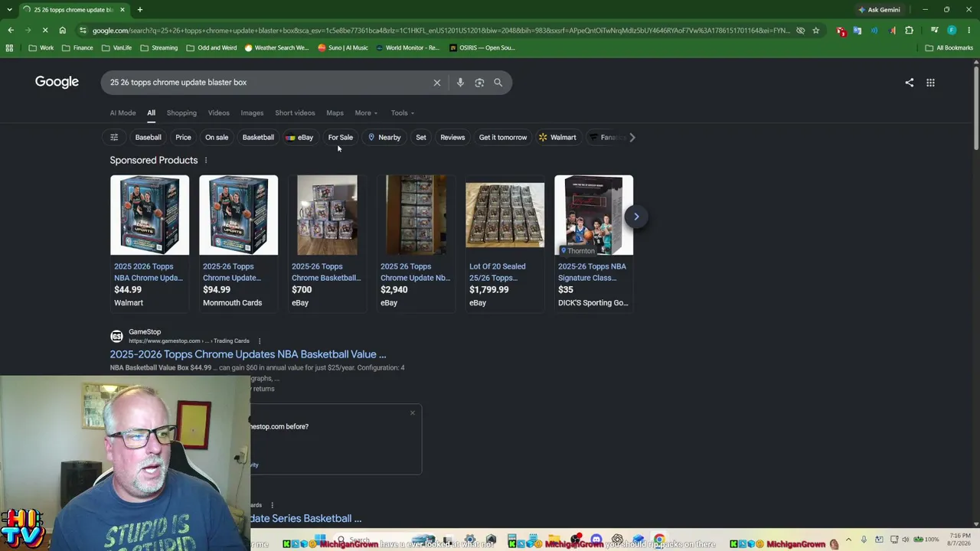
Task: Open Ask Gemini in Chrome
Action: tap(879, 10)
